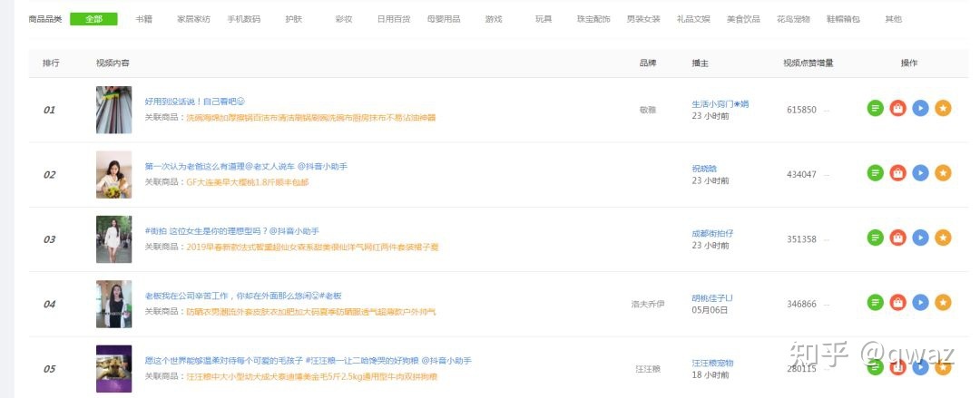
Task: Choose 男装女装 category
Action: click(643, 19)
